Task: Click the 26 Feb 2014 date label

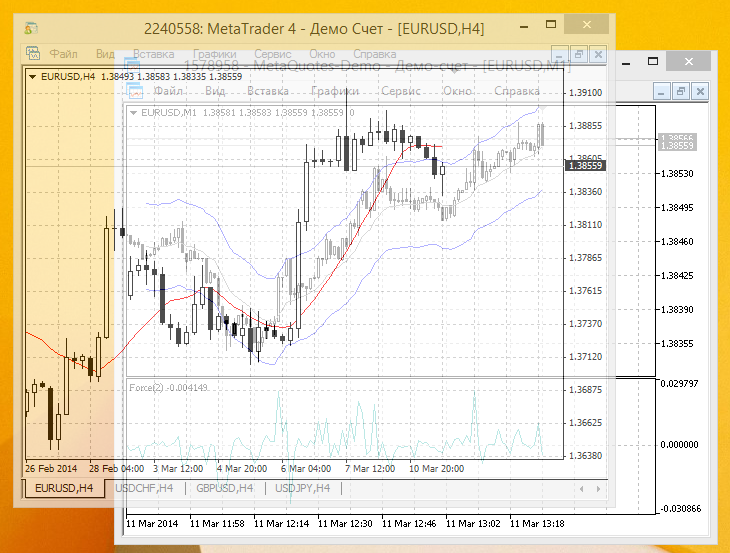Action: coord(51,469)
